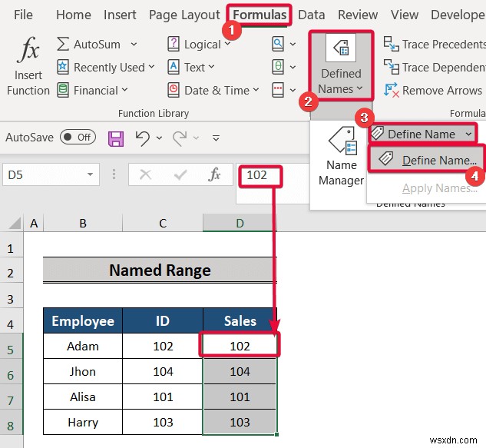Click the Named Range title cell
The height and width of the screenshot is (448, 486).
coord(160,270)
